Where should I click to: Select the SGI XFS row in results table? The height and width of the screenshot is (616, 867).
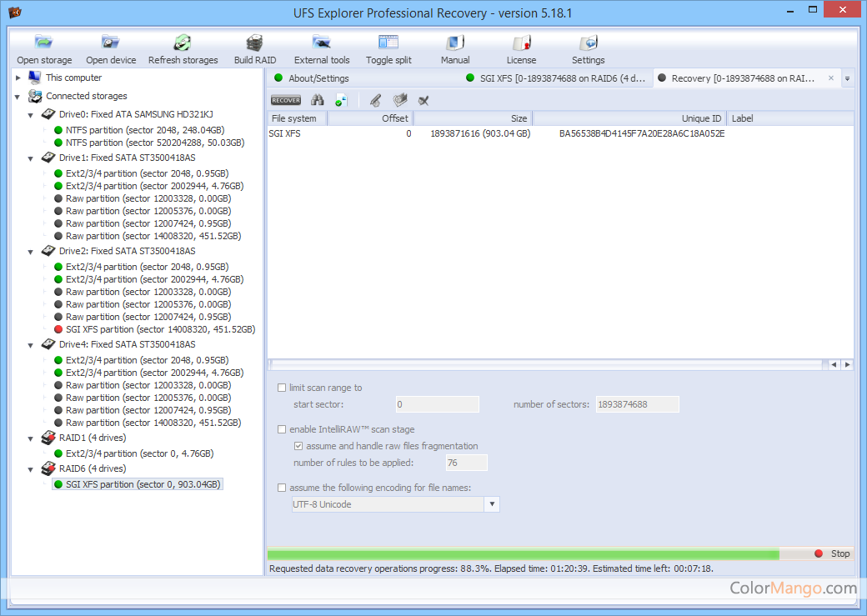tap(560, 133)
